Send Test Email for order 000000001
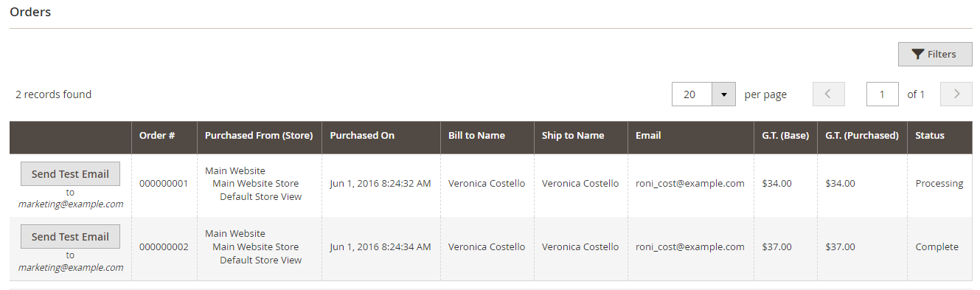This screenshot has width=980, height=290. [70, 174]
